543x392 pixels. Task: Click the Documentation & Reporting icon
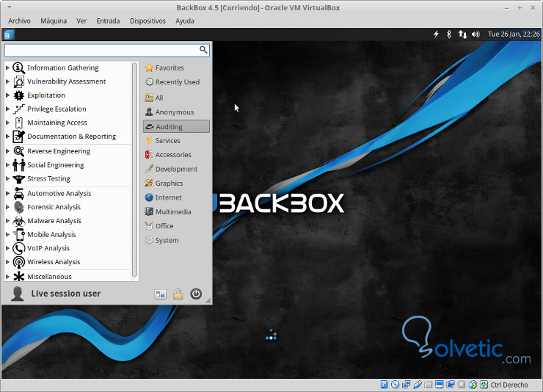tap(18, 137)
